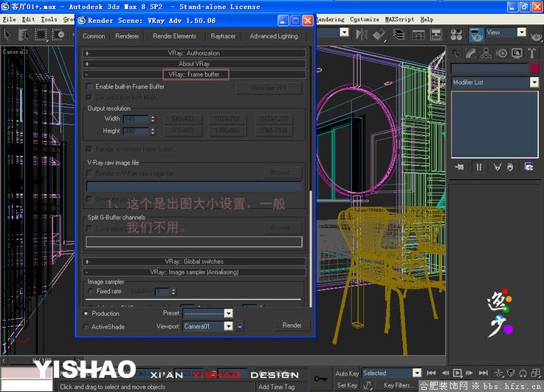Click the Auto Key button

coord(347,374)
